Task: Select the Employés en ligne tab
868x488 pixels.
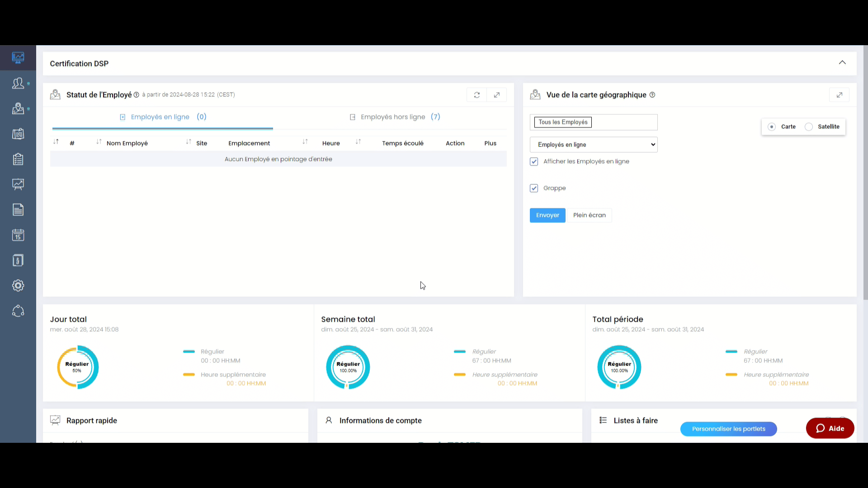Action: pyautogui.click(x=163, y=117)
